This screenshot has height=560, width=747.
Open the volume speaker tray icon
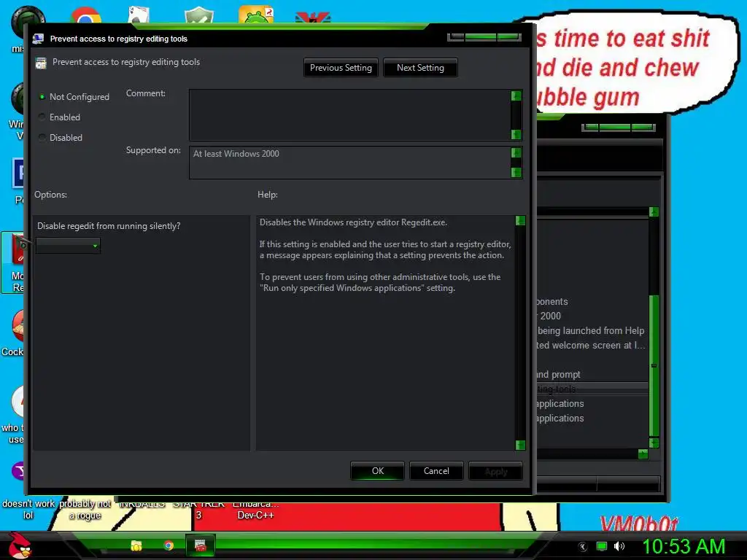[619, 547]
